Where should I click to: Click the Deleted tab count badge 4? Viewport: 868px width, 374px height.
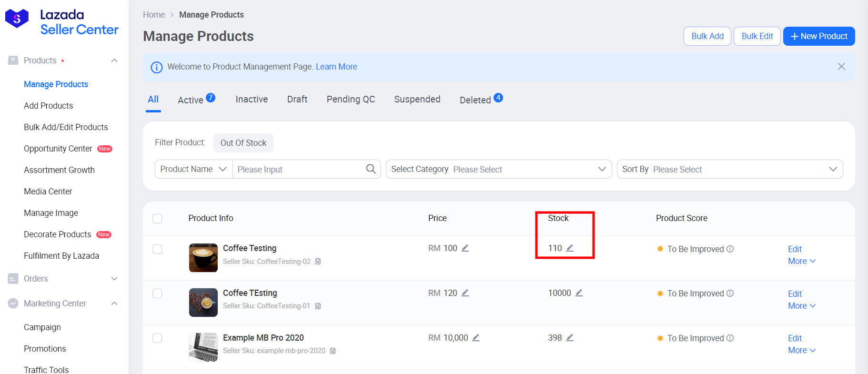(x=498, y=98)
